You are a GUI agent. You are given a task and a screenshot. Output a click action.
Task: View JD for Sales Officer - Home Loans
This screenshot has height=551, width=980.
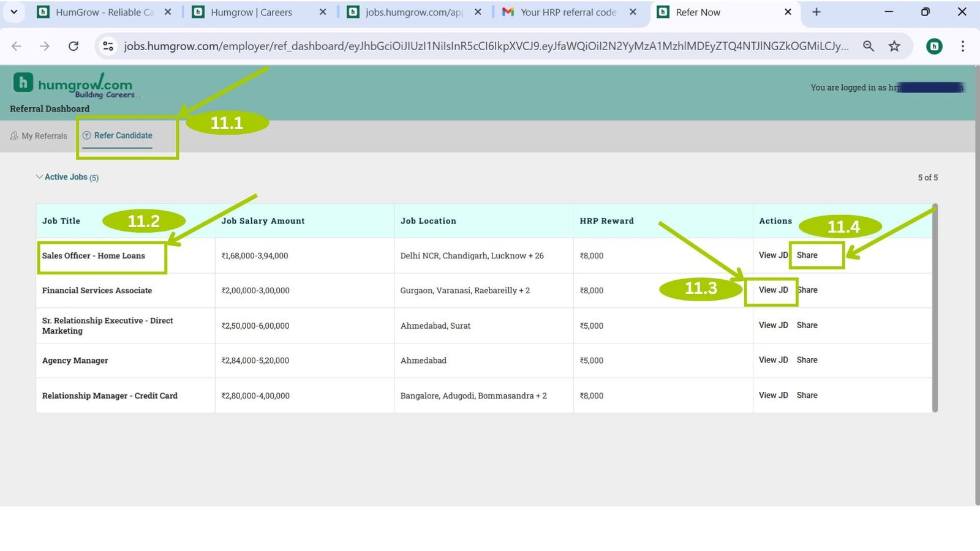(x=773, y=255)
